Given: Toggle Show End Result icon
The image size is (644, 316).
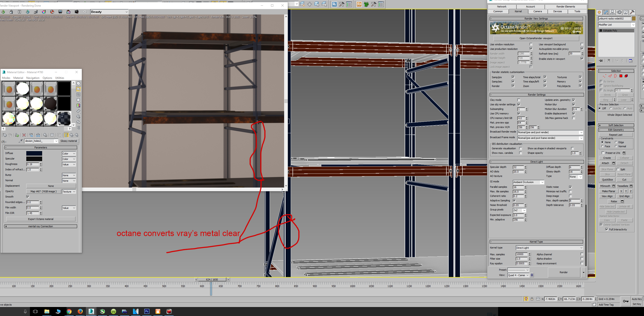Looking at the screenshot, I should [x=66, y=135].
